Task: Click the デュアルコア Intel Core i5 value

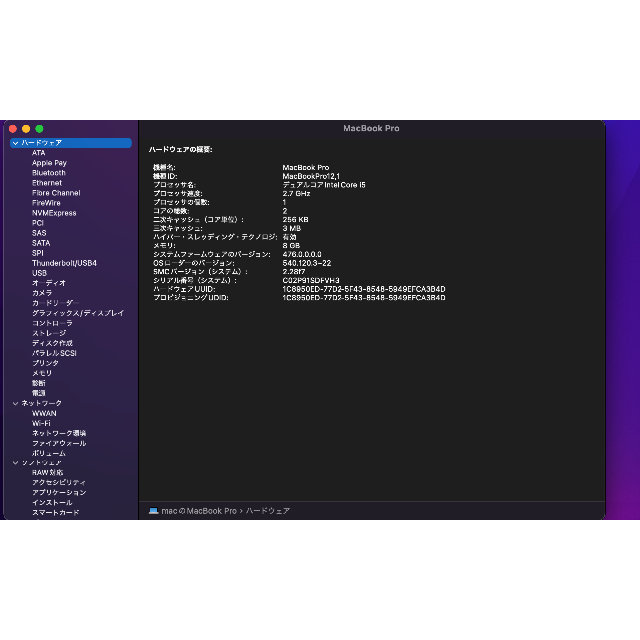Action: point(324,185)
